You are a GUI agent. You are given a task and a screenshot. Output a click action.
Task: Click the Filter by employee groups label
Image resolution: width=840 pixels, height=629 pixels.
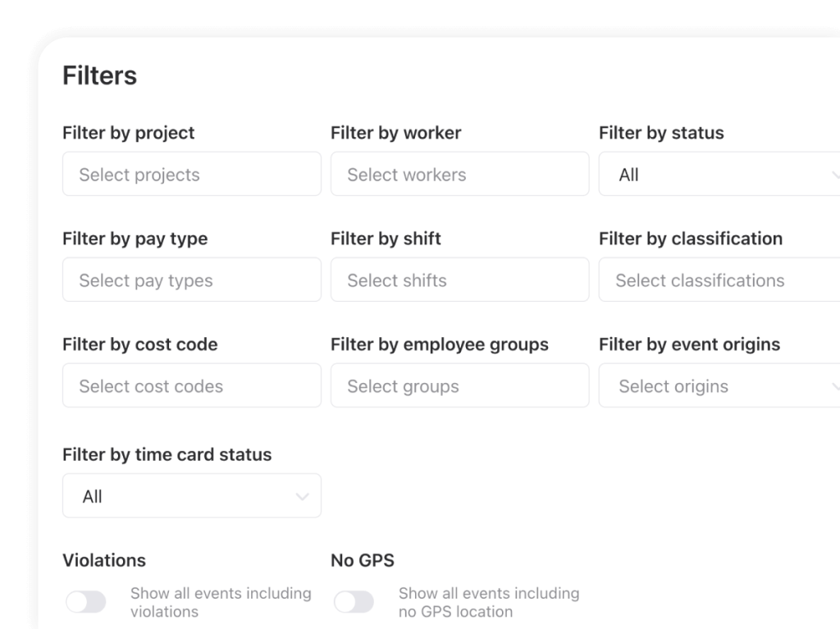click(440, 344)
